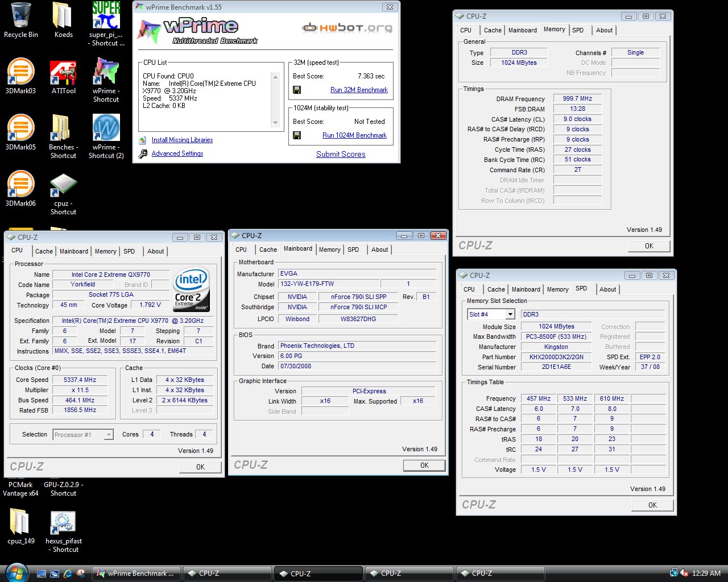The image size is (728, 582).
Task: Click the HWBOT.org logo in wPrime
Action: coord(346,27)
